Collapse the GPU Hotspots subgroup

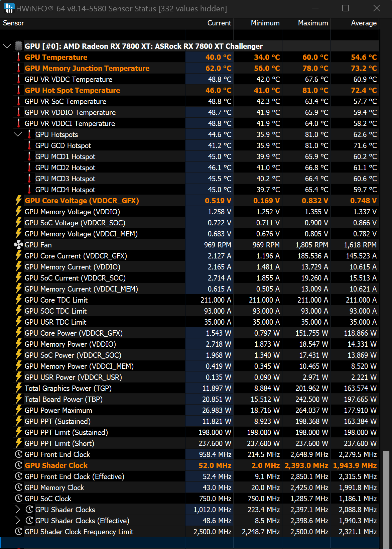pyautogui.click(x=18, y=134)
